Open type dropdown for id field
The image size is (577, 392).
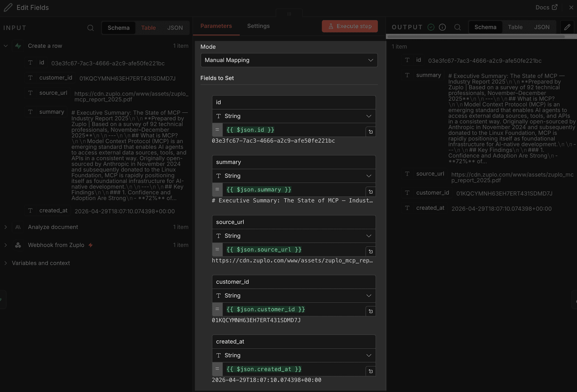(294, 116)
